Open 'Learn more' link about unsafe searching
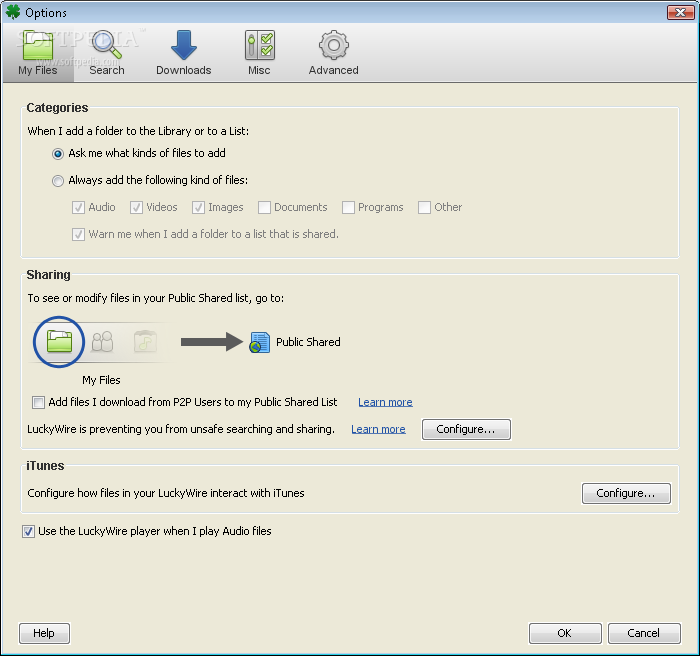Viewport: 700px width, 656px height. (378, 429)
